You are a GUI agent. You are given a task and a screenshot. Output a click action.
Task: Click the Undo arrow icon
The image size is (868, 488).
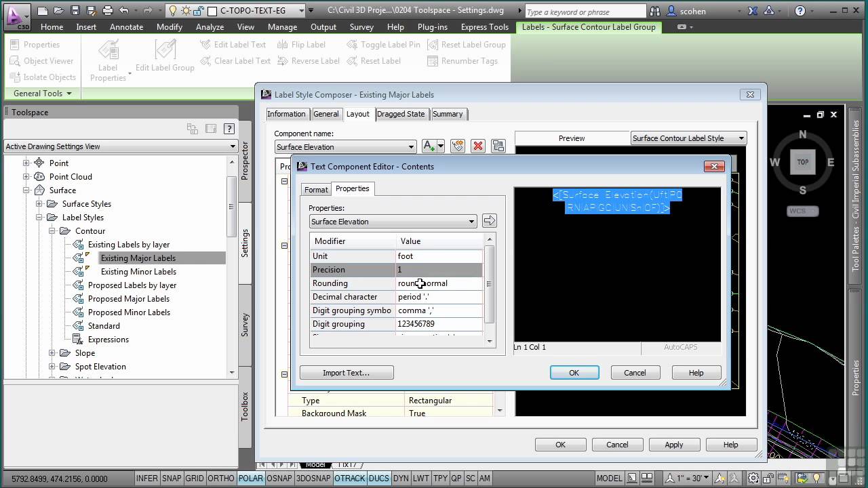click(x=123, y=11)
